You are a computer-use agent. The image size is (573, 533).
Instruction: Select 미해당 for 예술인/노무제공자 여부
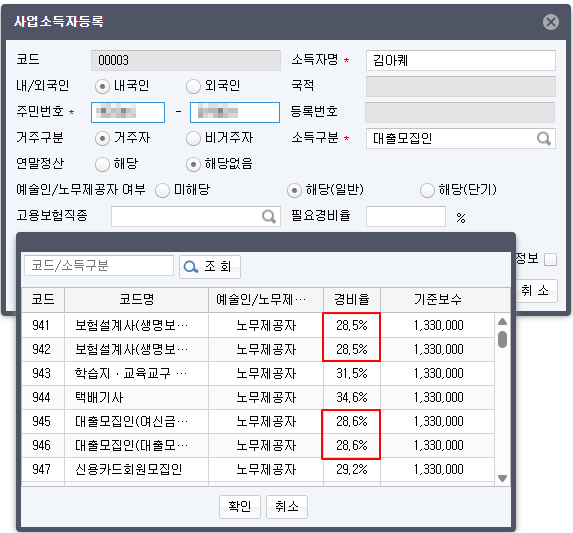coord(162,190)
